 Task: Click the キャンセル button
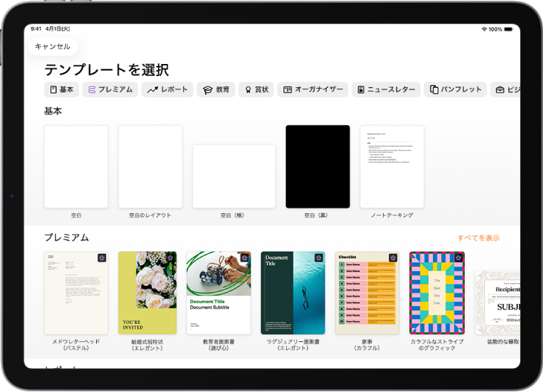pyautogui.click(x=54, y=47)
